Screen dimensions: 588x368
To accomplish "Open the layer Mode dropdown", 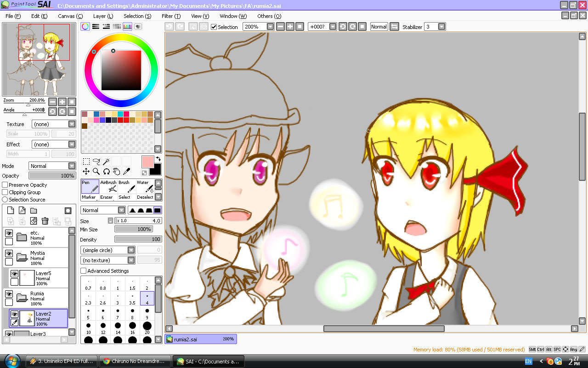I will 52,166.
